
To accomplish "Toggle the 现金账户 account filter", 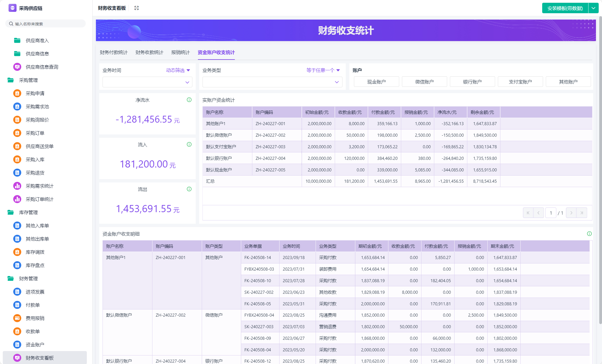I will [x=376, y=82].
